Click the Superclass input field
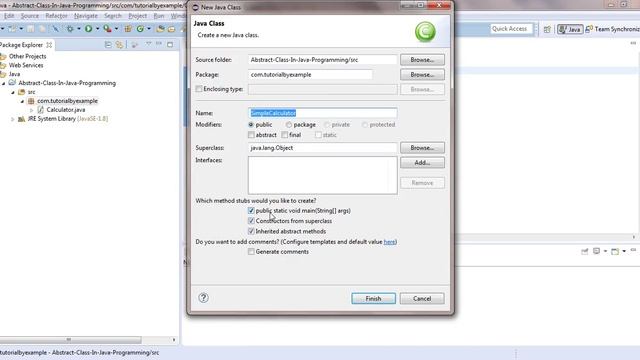The width and height of the screenshot is (640, 360). pyautogui.click(x=322, y=148)
